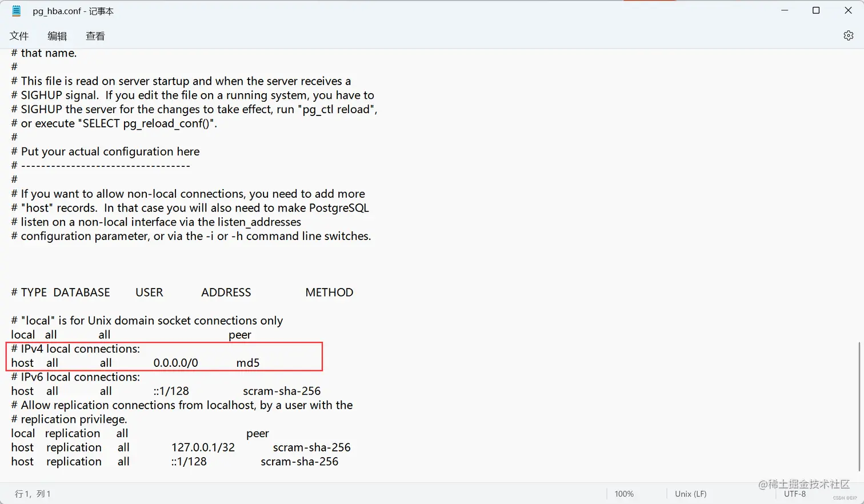Click on 0.0.0.0/0 address value

tap(175, 363)
